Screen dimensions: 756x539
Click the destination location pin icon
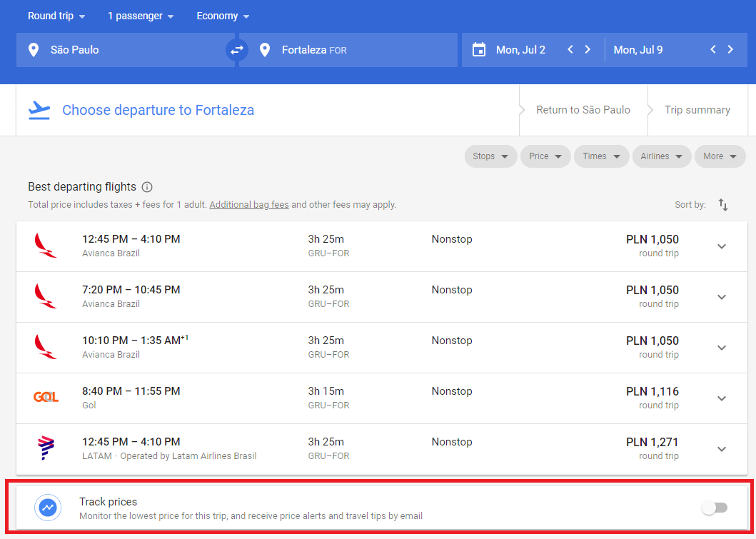coord(265,50)
